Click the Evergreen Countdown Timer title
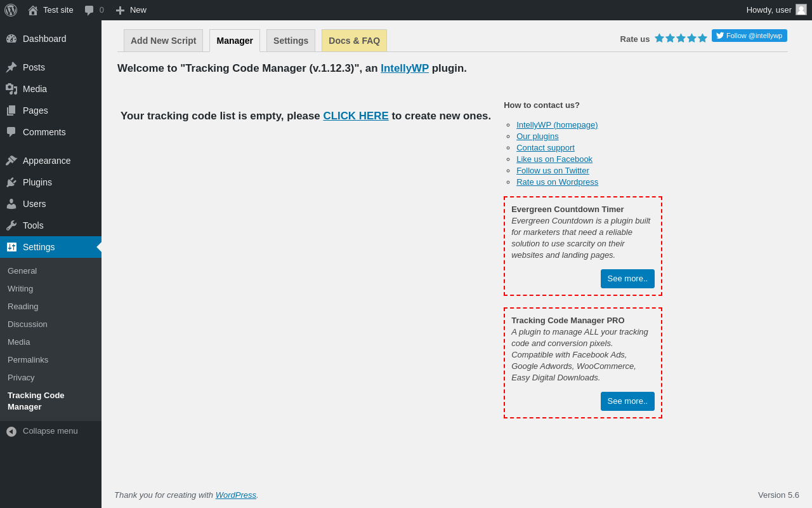The height and width of the screenshot is (508, 812). point(568,210)
